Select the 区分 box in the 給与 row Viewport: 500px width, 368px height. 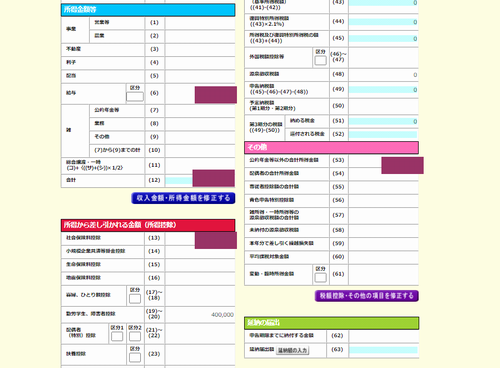click(x=135, y=97)
